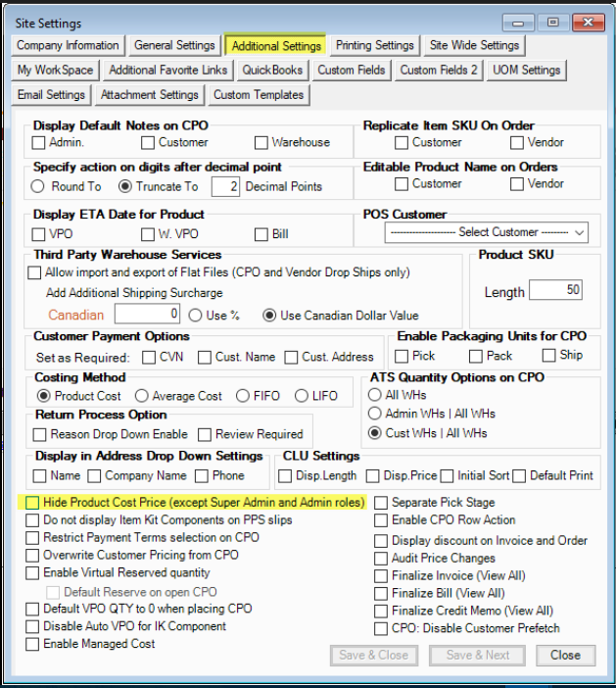616x688 pixels.
Task: Go to the UOM Settings tab
Action: (526, 70)
